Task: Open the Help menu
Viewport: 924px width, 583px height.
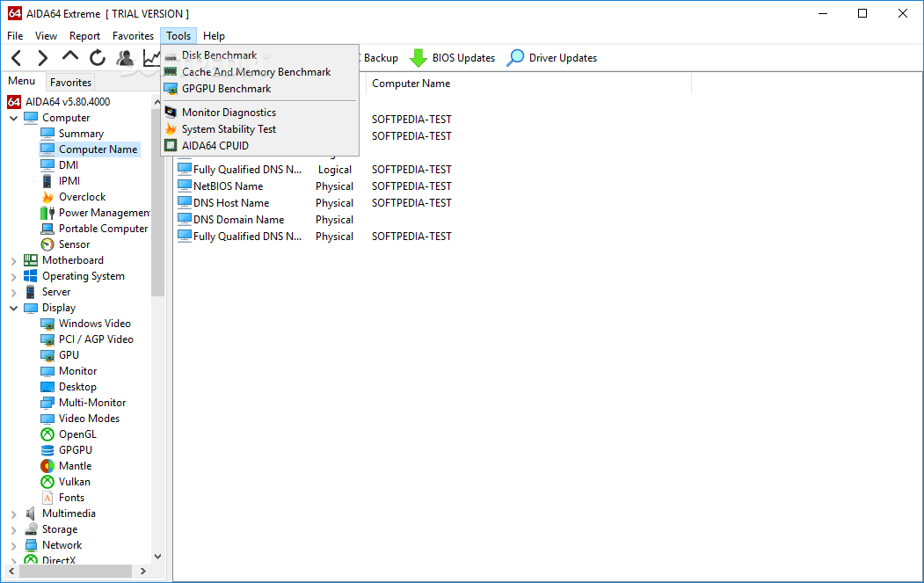Action: tap(214, 36)
